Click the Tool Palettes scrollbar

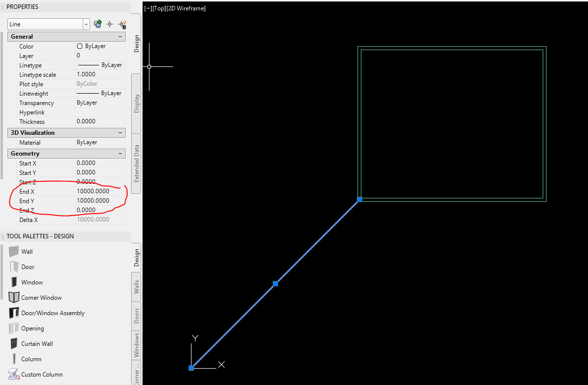[2, 273]
